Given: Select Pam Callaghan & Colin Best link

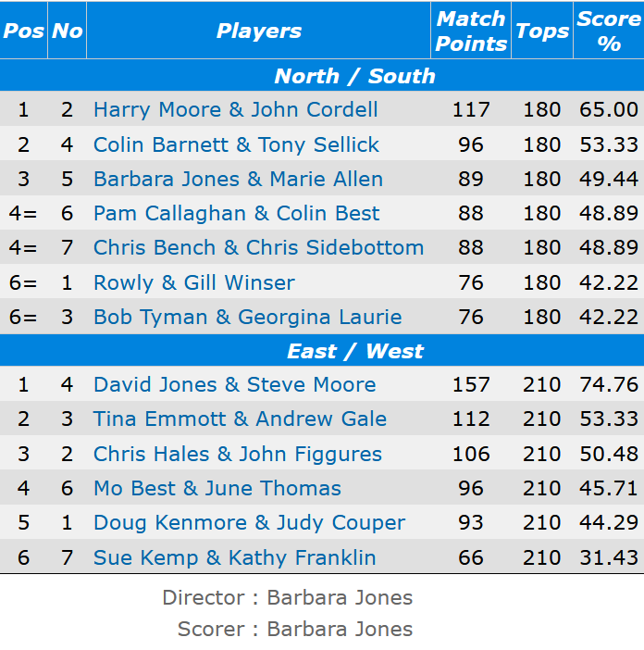Looking at the screenshot, I should coord(236,213).
